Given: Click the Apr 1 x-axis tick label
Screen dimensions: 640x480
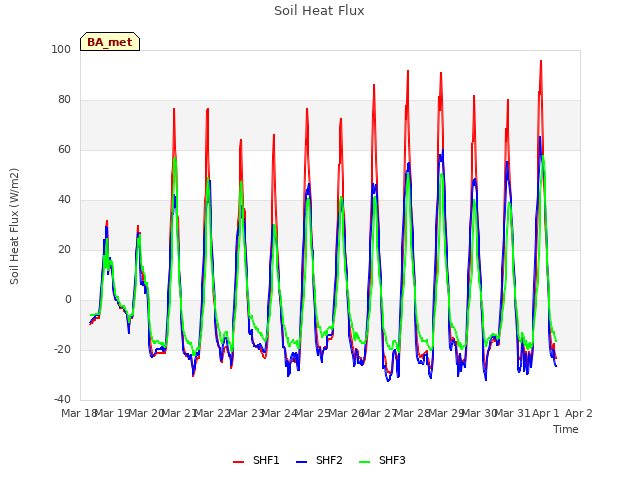Looking at the screenshot, I should pyautogui.click(x=546, y=413).
